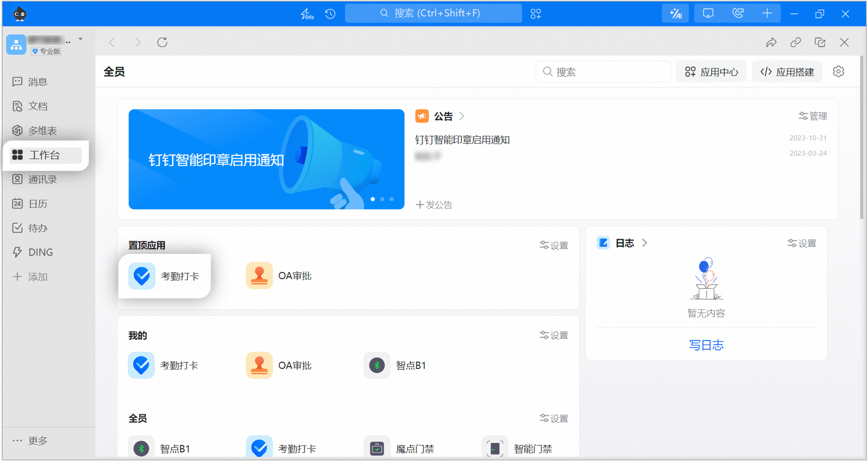Open 应用中心 button
Screen dimensions: 868x461
tap(711, 72)
